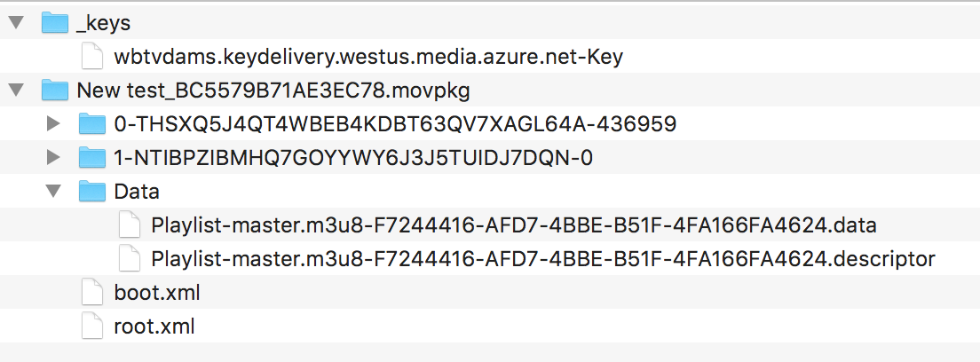980x362 pixels.
Task: Expand the 0-THSXQ5J4QT4WBEB4 folder
Action: pyautogui.click(x=52, y=124)
